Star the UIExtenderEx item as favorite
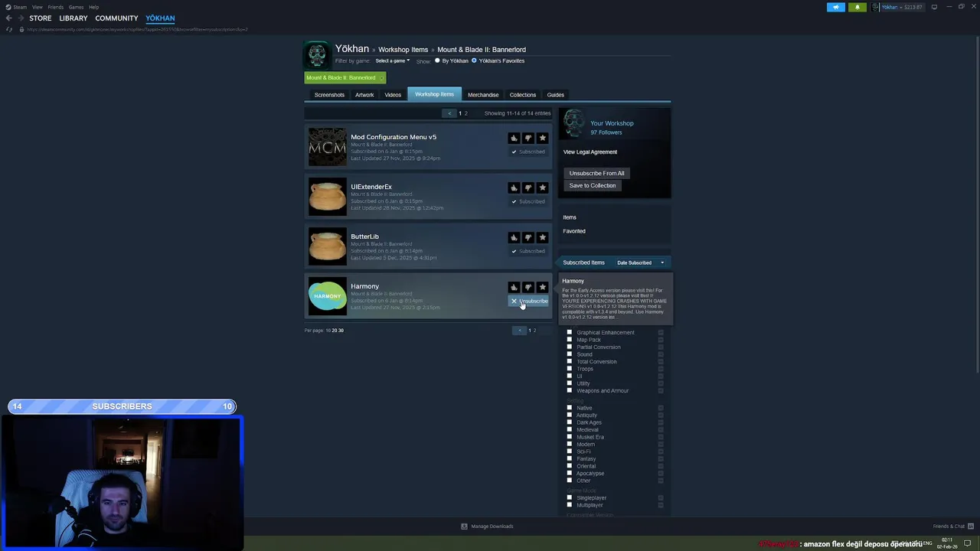The image size is (980, 551). [543, 187]
